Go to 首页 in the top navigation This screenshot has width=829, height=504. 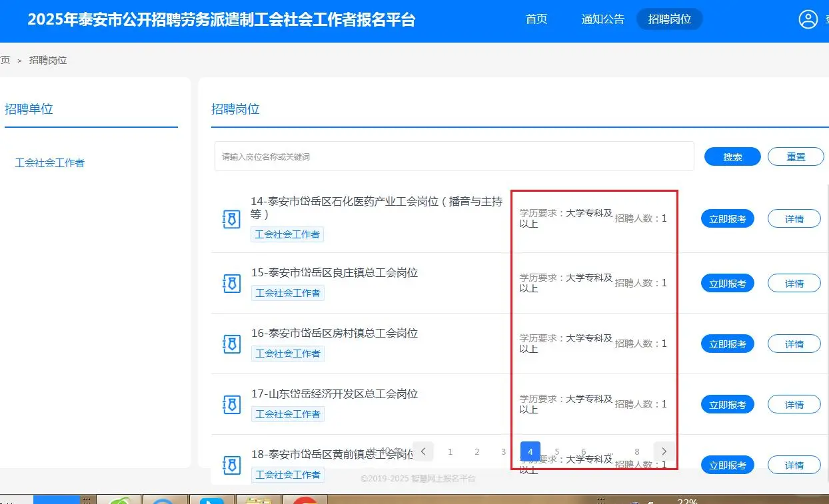[x=536, y=19]
